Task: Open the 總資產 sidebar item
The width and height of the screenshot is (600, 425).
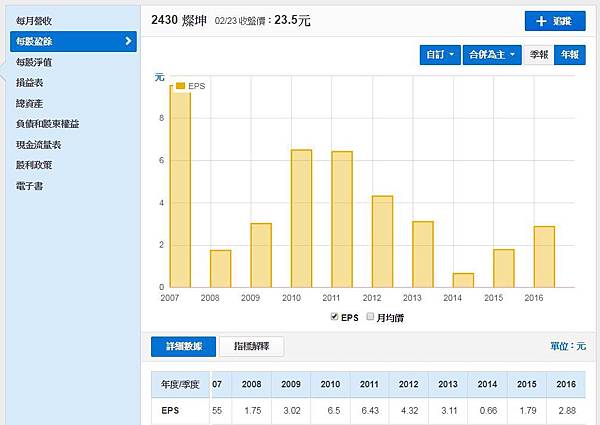Action: tap(29, 103)
